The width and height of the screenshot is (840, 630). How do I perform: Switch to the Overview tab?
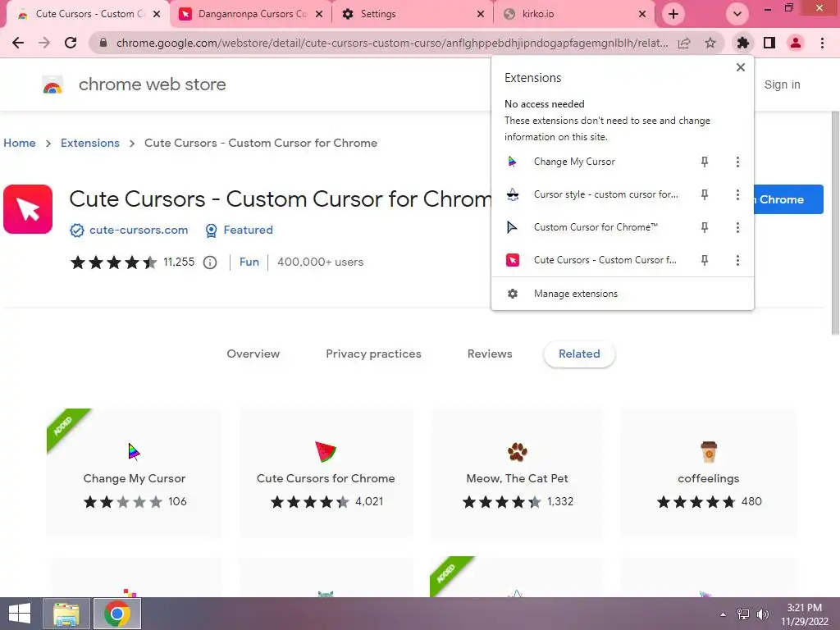point(253,354)
